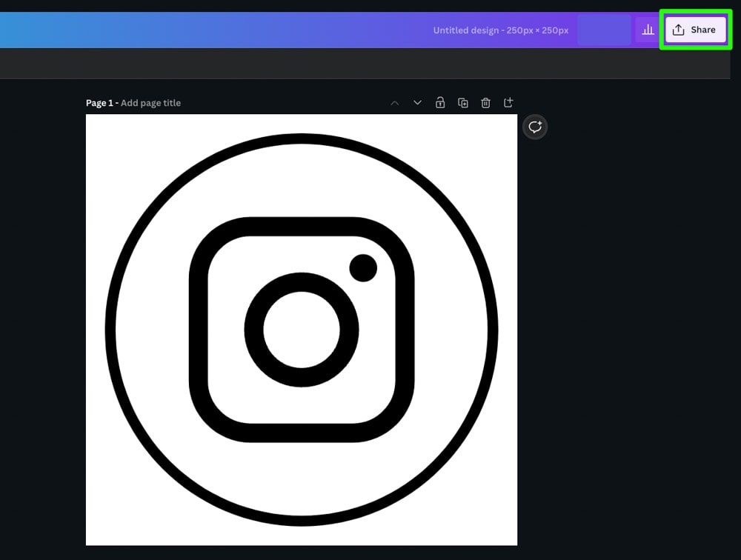Duplicate page using the copy icon
The width and height of the screenshot is (741, 560).
pyautogui.click(x=463, y=102)
